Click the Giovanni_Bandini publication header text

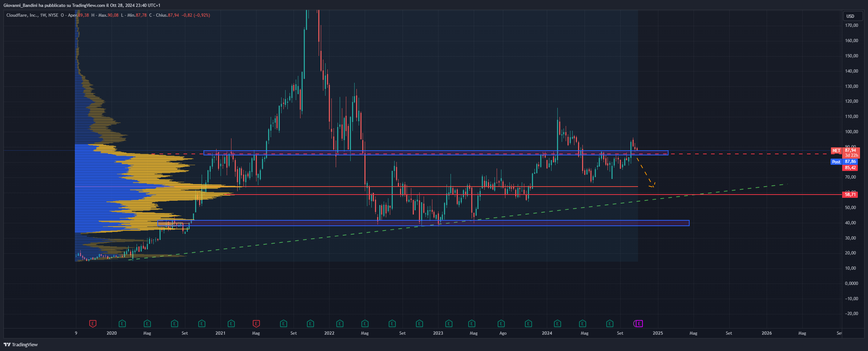82,5
